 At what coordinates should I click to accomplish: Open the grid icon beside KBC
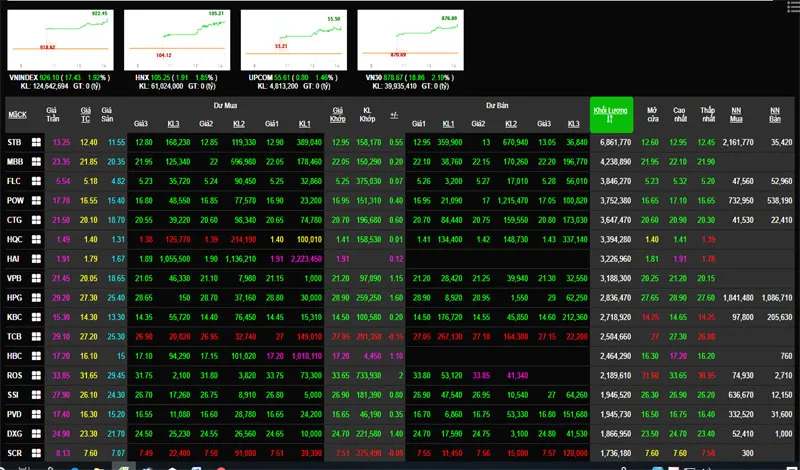click(36, 317)
